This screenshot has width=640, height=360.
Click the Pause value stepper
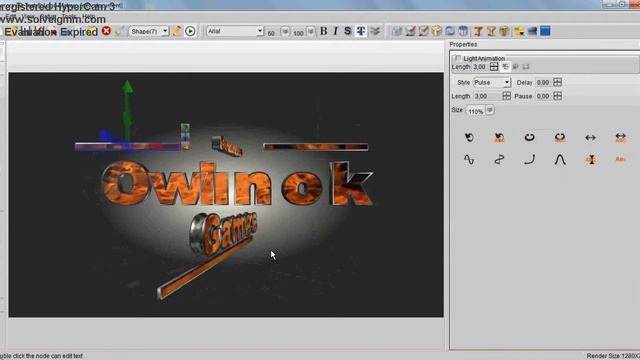click(558, 96)
